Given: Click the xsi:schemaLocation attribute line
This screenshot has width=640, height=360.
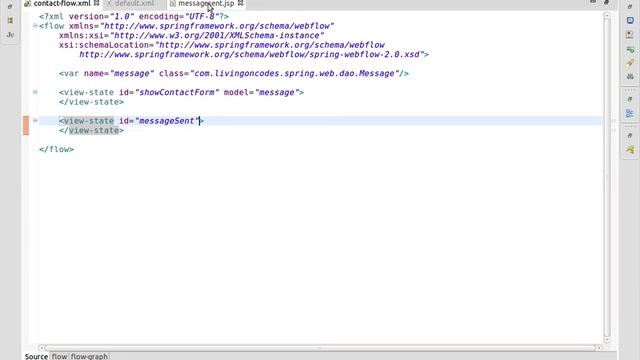Looking at the screenshot, I should click(222, 45).
